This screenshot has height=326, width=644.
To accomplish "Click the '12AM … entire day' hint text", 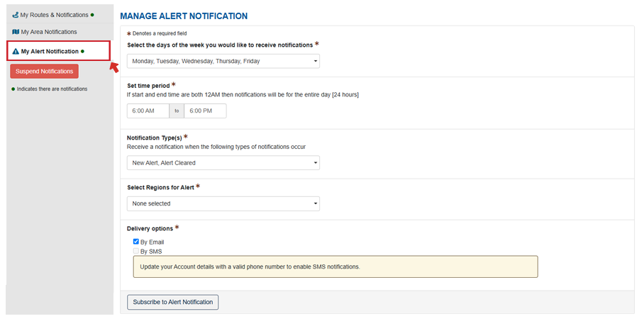I will pos(243,95).
